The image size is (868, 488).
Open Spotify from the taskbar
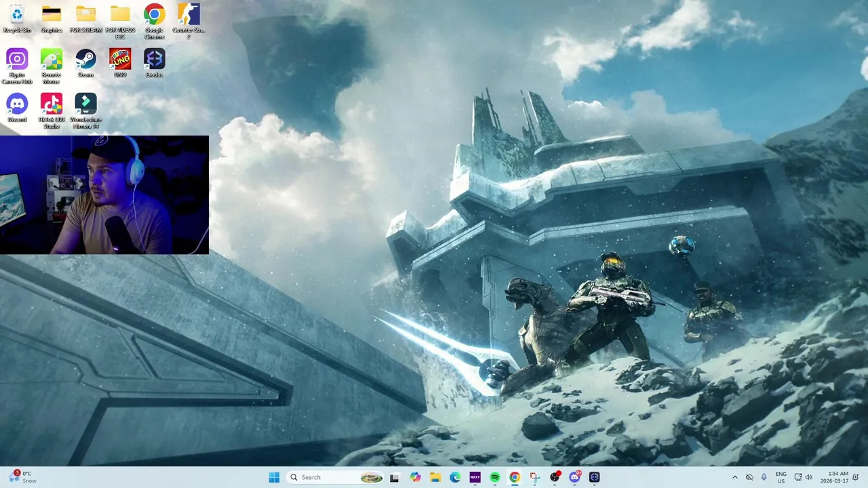495,477
